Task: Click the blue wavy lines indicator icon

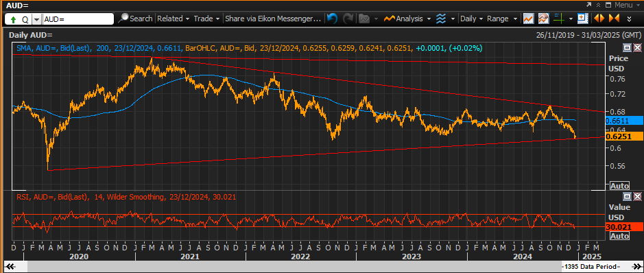Action: pos(441,19)
